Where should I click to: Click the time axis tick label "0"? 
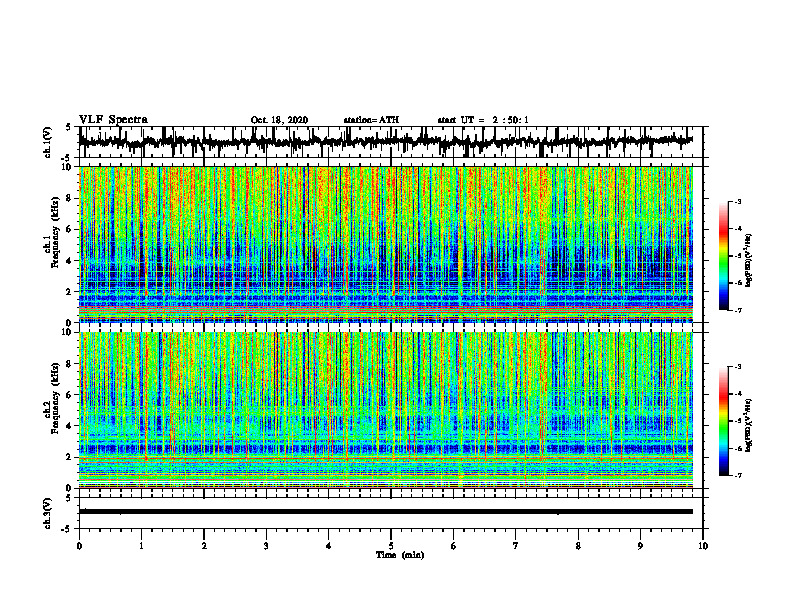click(x=79, y=546)
